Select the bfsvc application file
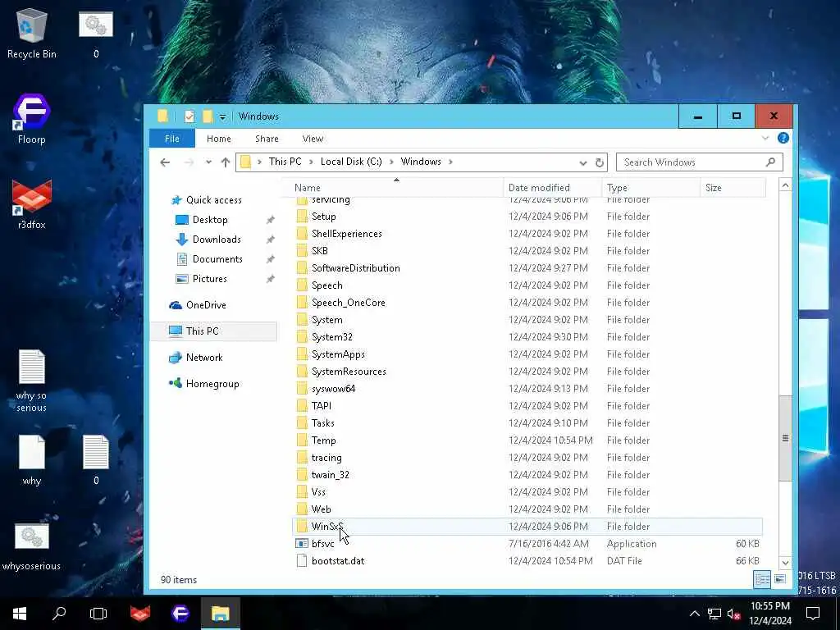The width and height of the screenshot is (840, 630). tap(527, 544)
